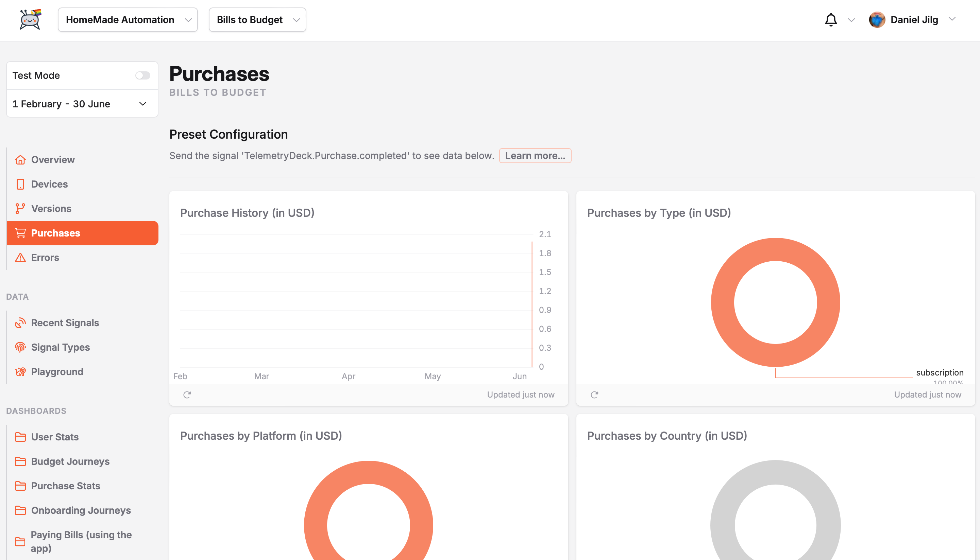Open the Purchase Stats dashboard
The width and height of the screenshot is (980, 560).
click(65, 486)
